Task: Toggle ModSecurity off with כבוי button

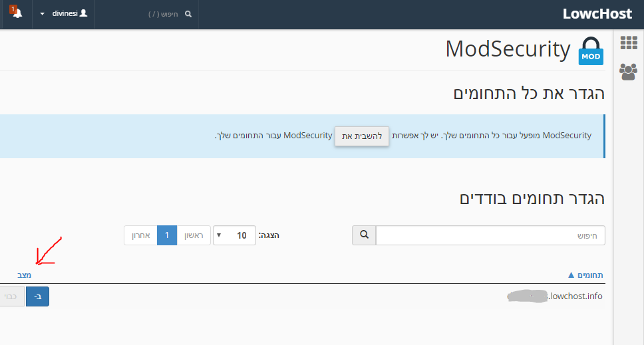Action: click(11, 296)
